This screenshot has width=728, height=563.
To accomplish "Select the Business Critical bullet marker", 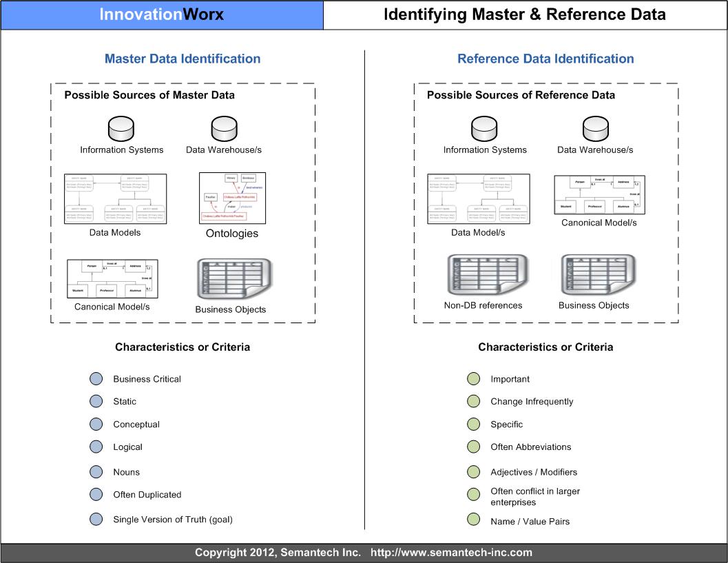I will pos(95,378).
